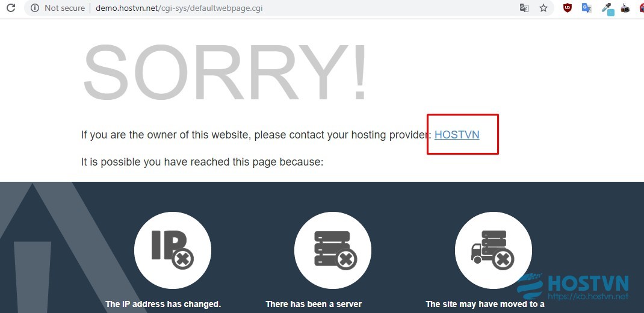
Task: Click the large SORRY! heading
Action: click(x=225, y=73)
